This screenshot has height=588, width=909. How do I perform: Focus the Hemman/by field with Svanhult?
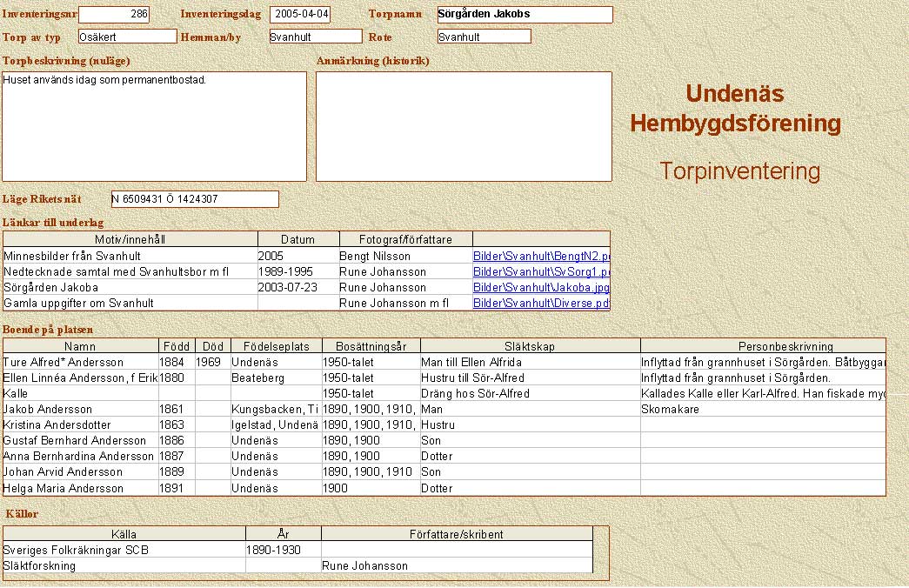314,37
